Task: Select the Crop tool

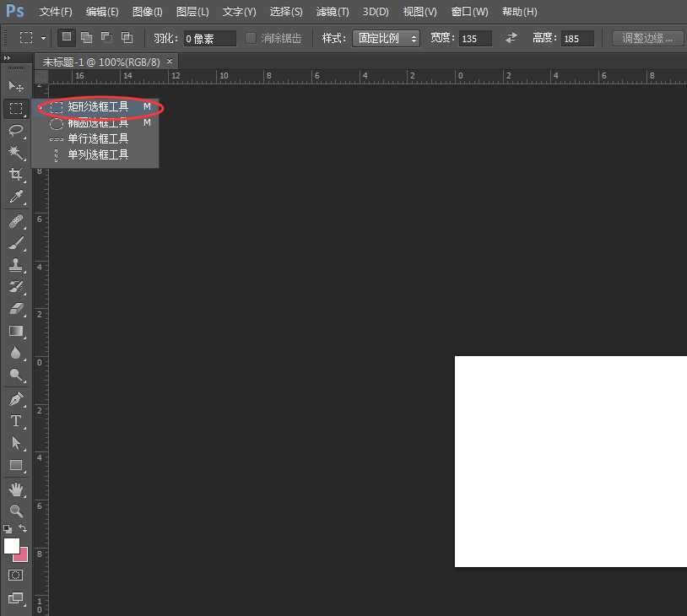Action: (15, 175)
